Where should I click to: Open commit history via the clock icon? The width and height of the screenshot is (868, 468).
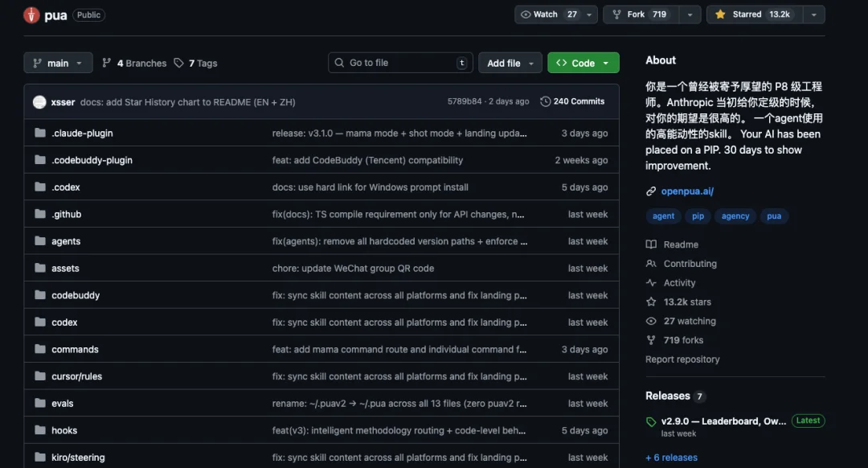[547, 101]
